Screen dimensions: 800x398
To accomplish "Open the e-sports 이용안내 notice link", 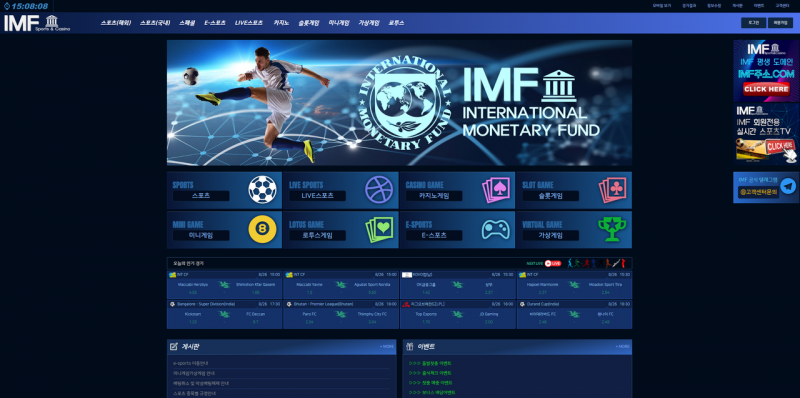I will (x=191, y=363).
